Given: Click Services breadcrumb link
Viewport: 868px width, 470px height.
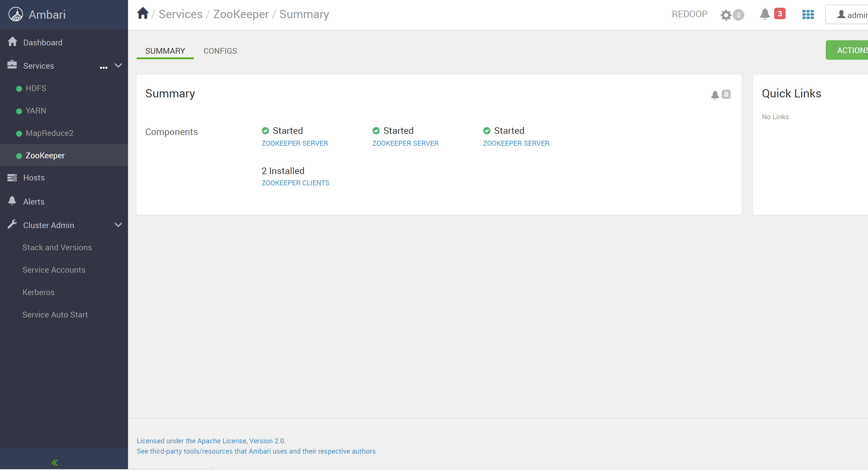Looking at the screenshot, I should [180, 14].
